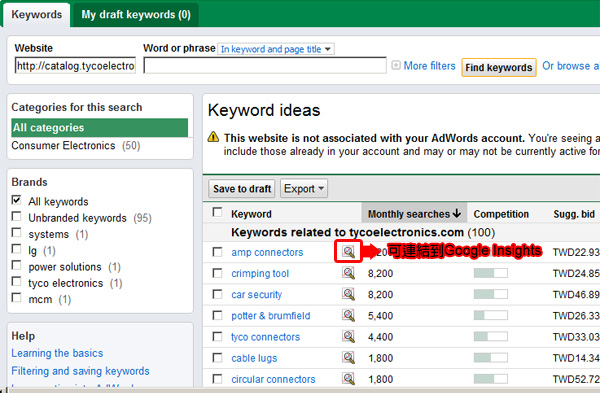Open insights icon for potter & brumfield

coord(348,315)
